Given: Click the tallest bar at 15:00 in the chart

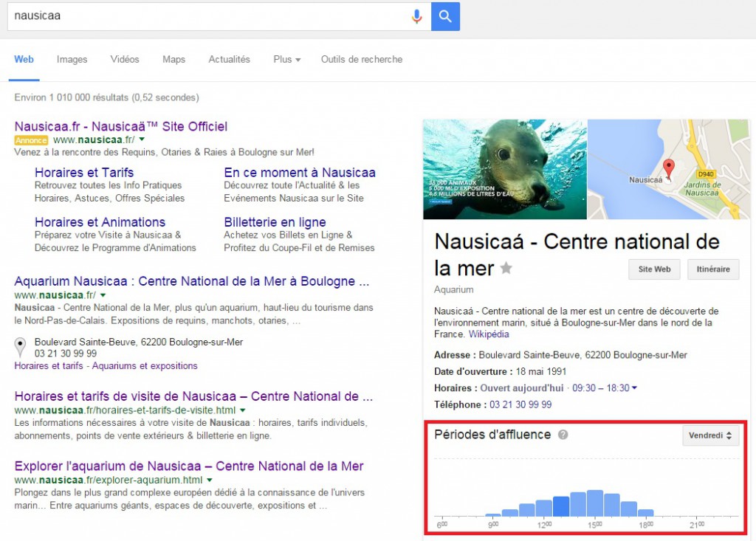Looking at the screenshot, I should click(595, 503).
